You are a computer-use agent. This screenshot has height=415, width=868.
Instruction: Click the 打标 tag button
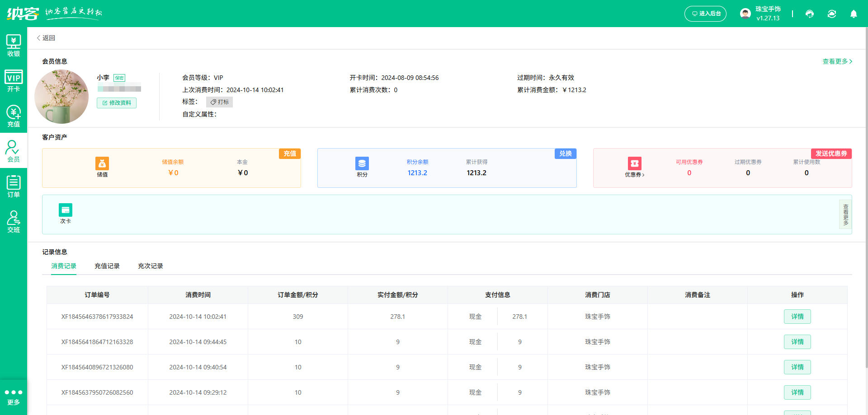point(220,102)
